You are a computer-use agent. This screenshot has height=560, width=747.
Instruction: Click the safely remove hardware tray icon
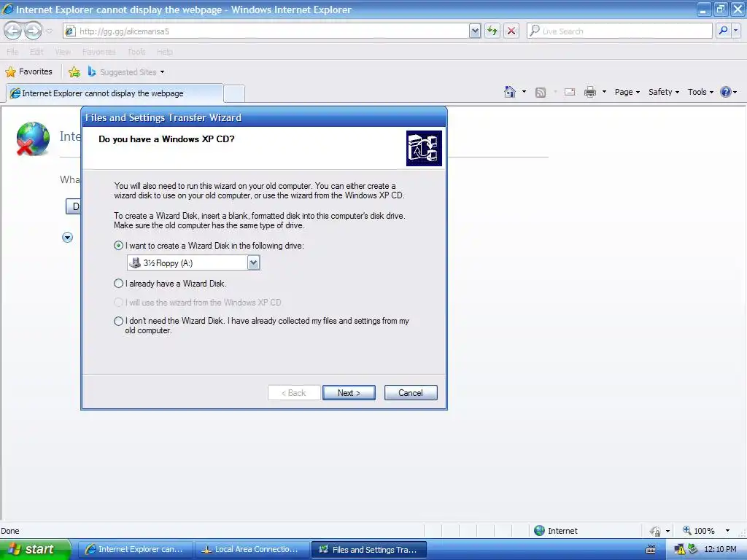(692, 549)
